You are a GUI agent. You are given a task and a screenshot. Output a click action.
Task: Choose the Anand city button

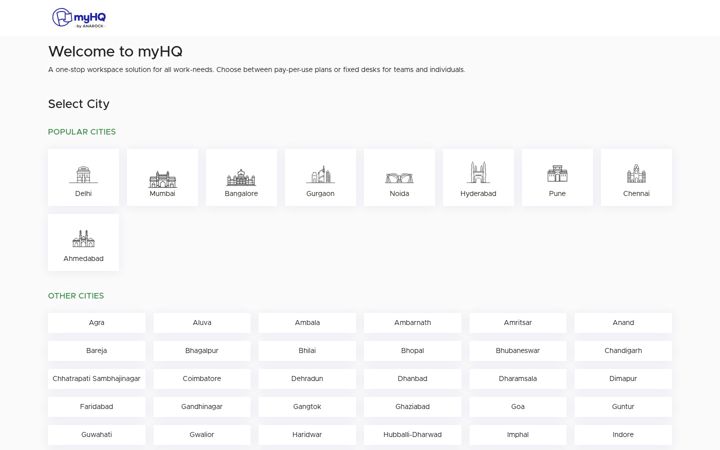click(x=623, y=323)
